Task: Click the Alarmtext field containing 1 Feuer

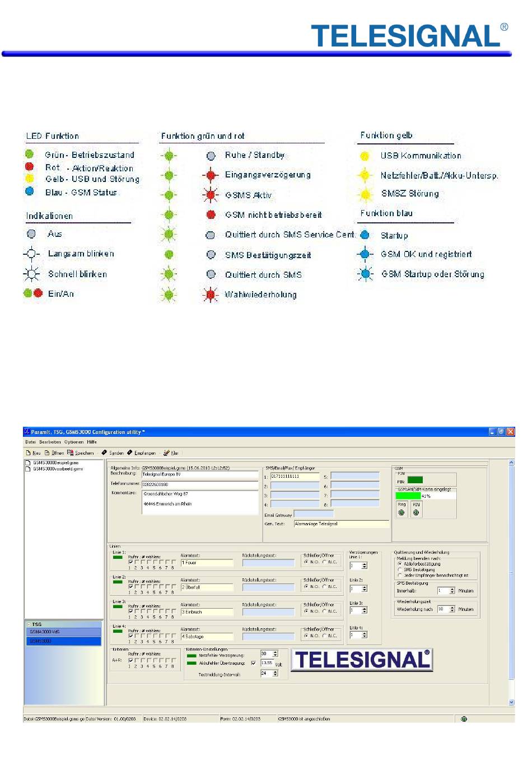Action: point(207,562)
